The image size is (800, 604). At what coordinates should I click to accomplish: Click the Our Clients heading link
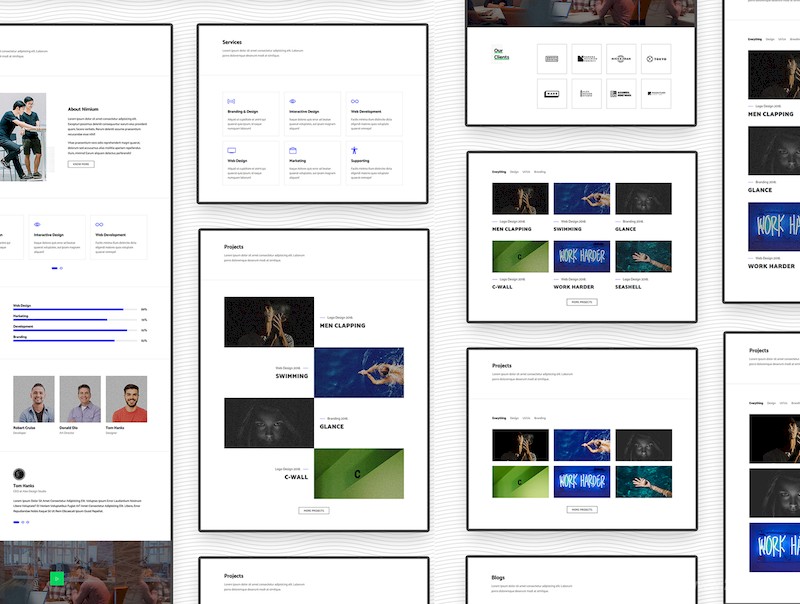[501, 54]
